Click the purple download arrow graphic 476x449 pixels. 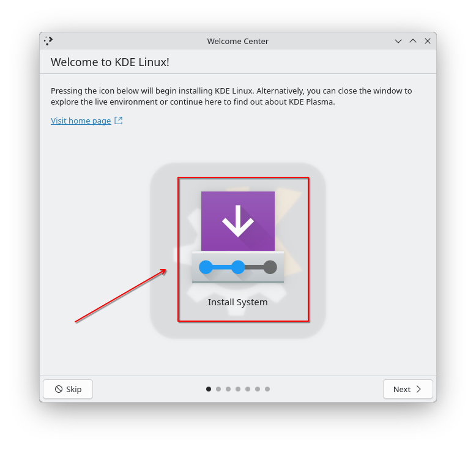point(238,221)
